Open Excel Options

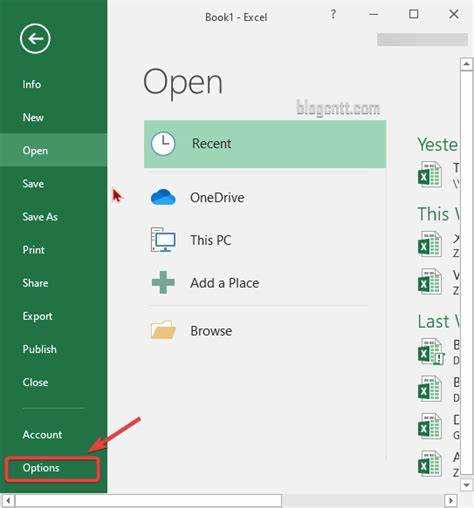[41, 468]
